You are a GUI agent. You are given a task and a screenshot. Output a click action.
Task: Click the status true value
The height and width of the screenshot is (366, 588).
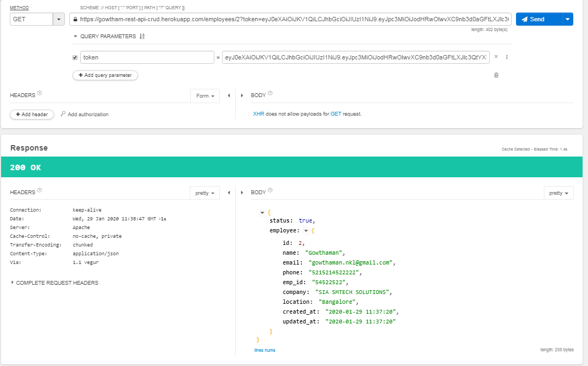[x=305, y=220]
